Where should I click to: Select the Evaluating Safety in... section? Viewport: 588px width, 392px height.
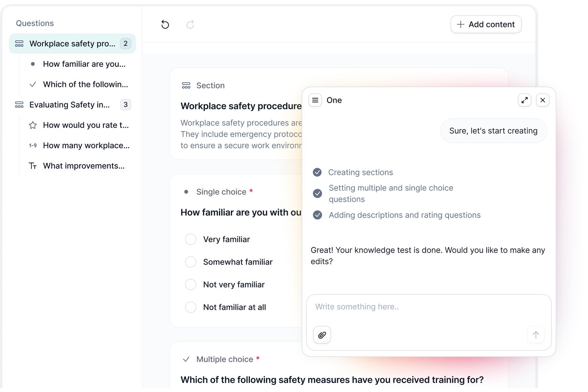70,104
